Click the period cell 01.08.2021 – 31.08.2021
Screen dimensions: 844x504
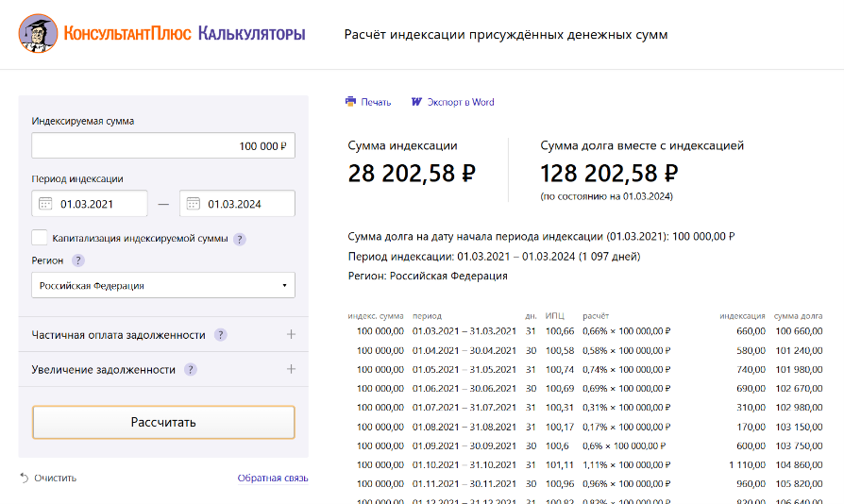pyautogui.click(x=464, y=428)
